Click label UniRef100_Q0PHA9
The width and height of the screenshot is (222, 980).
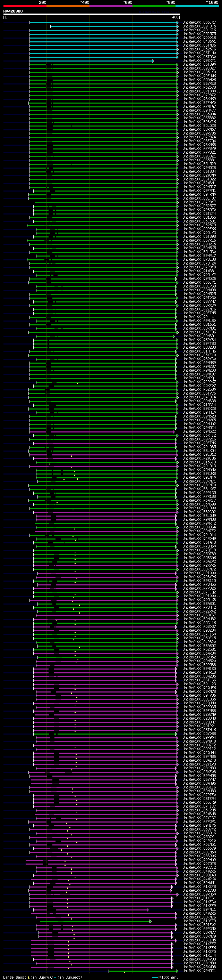point(199,860)
